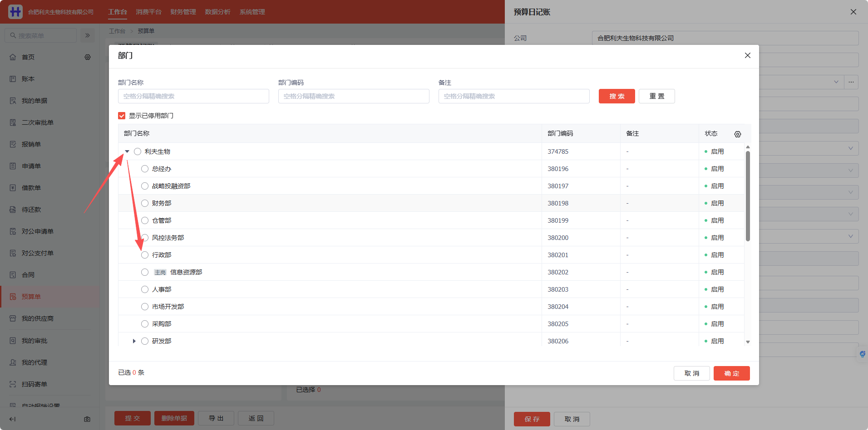
Task: Open 数据分析 top menu
Action: (x=217, y=12)
